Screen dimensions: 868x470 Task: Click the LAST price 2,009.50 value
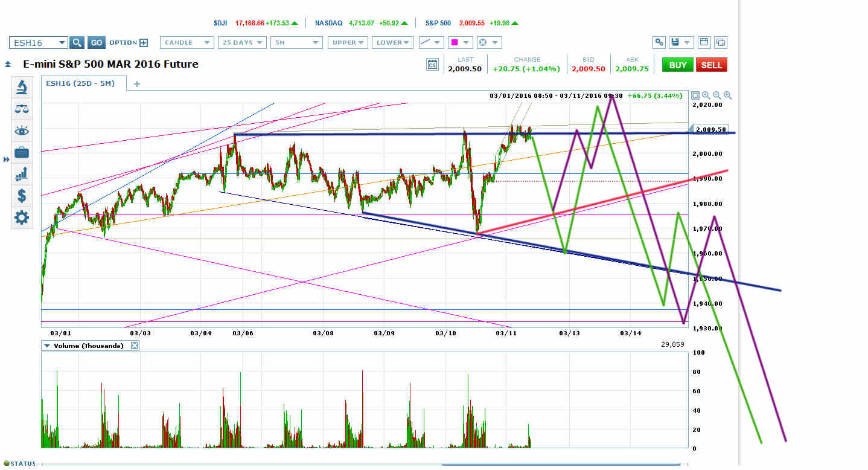click(x=465, y=69)
